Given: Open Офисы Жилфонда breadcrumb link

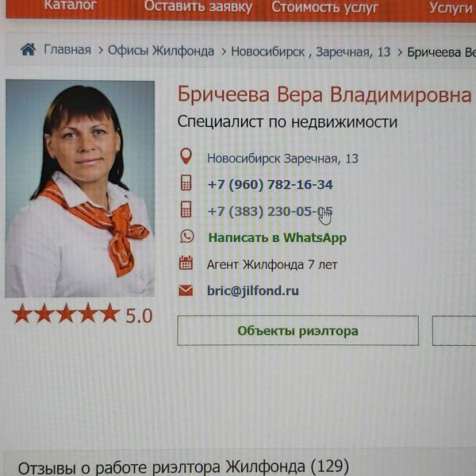Looking at the screenshot, I should coord(161,51).
